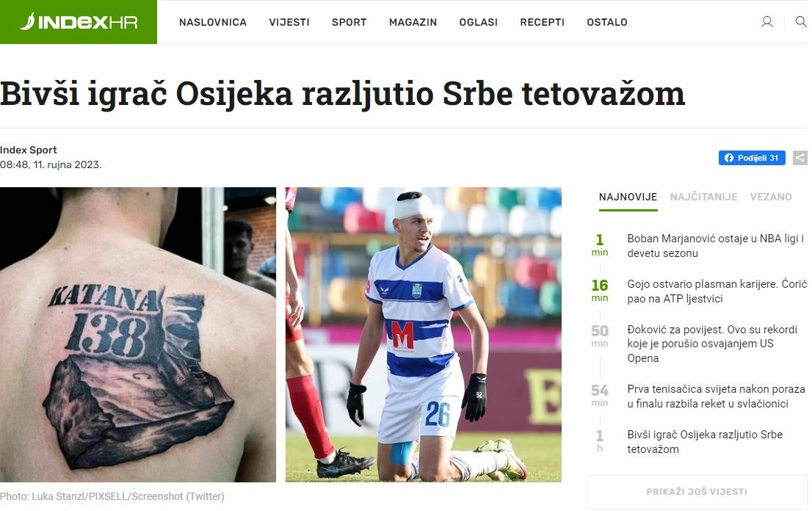Open the VIJESTI menu item
Screen dimensions: 812x511
click(x=289, y=22)
